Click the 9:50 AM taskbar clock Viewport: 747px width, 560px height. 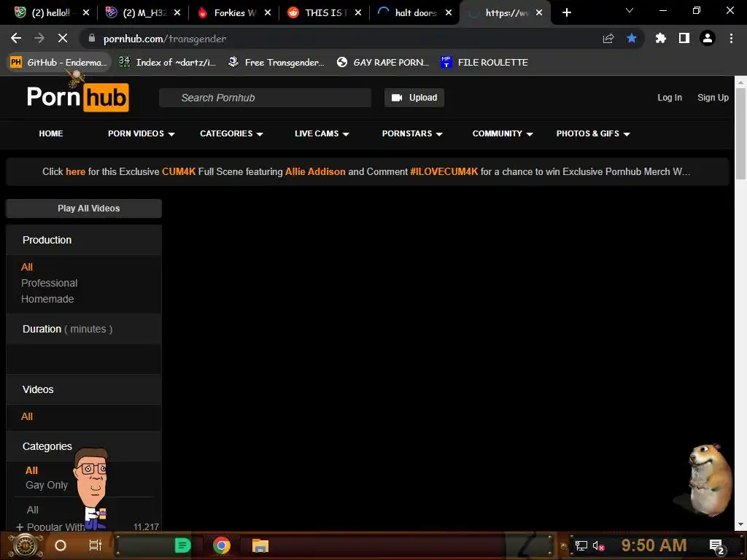654,545
